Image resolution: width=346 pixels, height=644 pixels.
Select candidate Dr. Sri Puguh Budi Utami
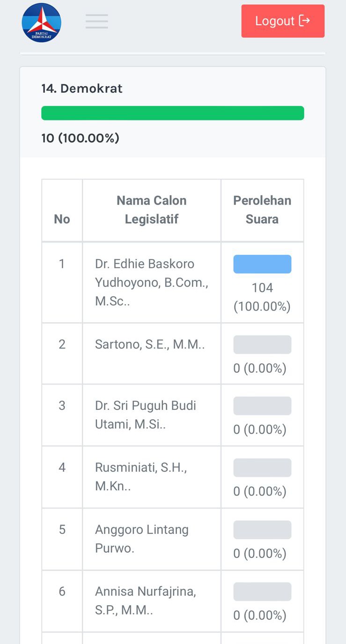point(146,415)
